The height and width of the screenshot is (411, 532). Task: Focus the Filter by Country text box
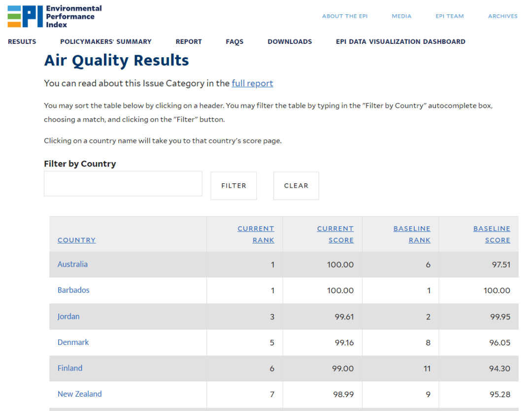coord(123,184)
